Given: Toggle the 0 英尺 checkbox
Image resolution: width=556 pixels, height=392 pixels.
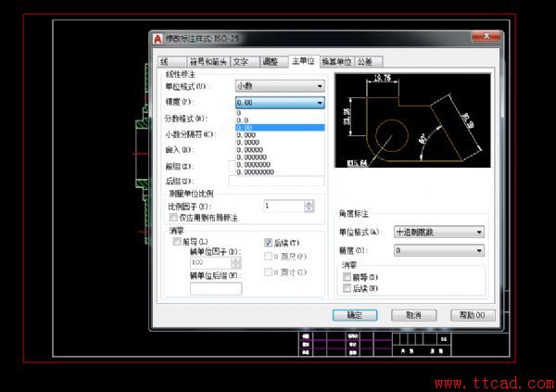Looking at the screenshot, I should pos(269,256).
